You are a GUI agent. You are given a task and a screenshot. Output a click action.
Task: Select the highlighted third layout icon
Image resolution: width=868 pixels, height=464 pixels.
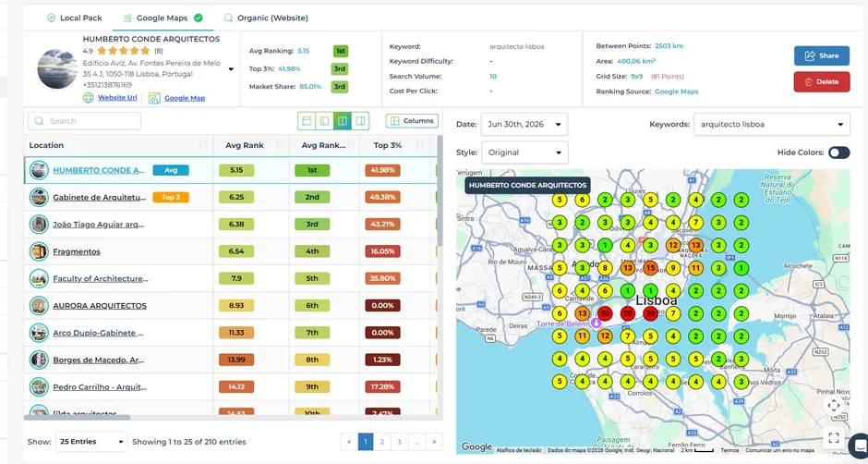pyautogui.click(x=342, y=121)
